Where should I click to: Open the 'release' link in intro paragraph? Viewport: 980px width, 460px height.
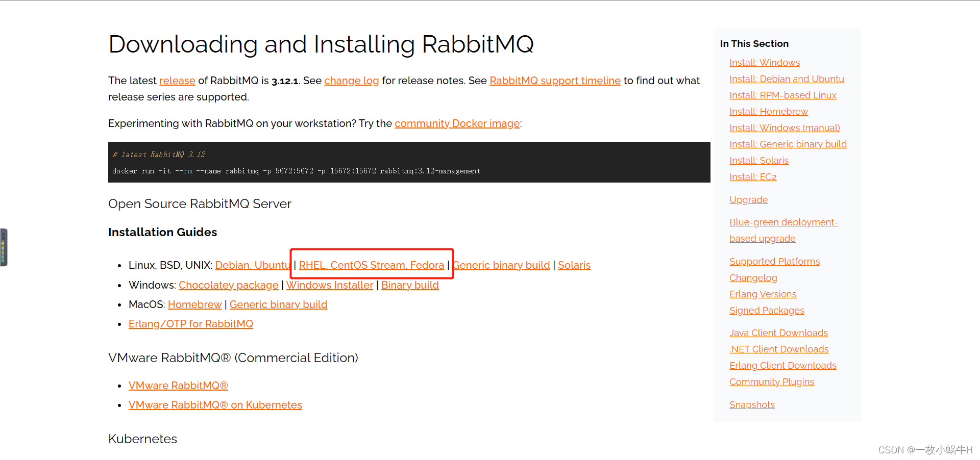[x=177, y=81]
